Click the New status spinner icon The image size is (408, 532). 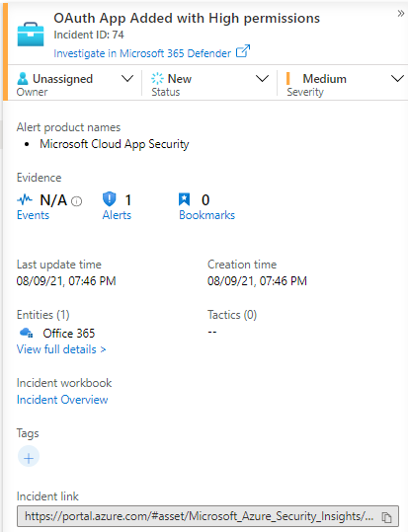[157, 78]
